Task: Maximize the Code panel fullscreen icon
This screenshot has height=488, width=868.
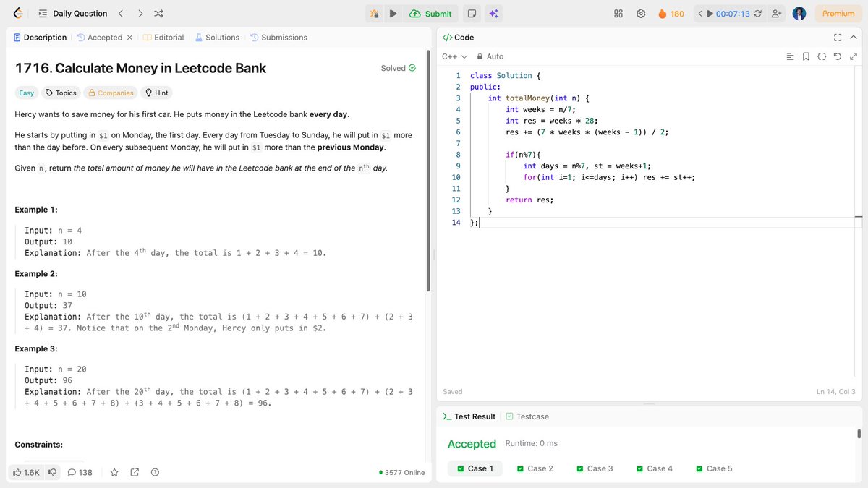Action: 838,38
